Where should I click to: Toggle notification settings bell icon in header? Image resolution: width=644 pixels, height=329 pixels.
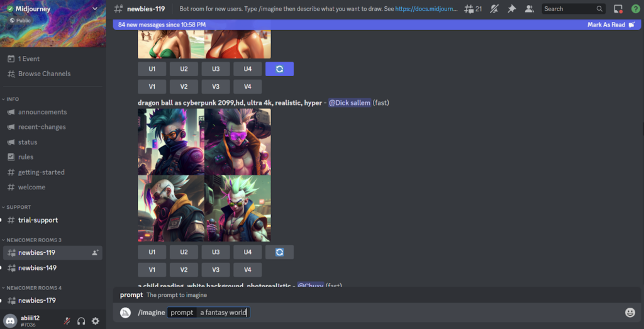coord(494,9)
